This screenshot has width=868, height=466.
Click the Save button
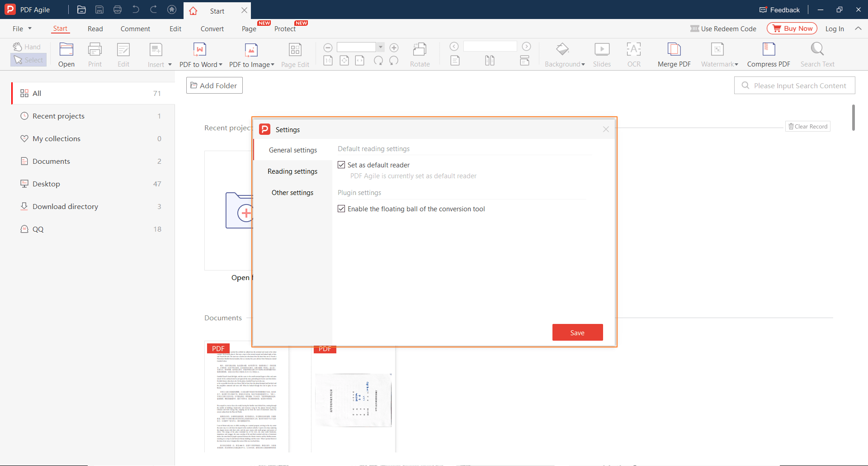coord(577,333)
